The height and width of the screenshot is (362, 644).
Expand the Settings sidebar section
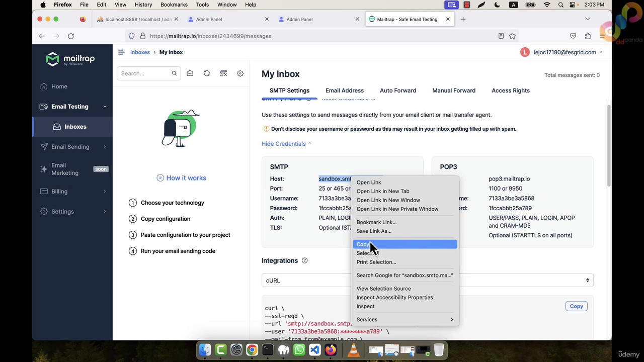coord(105,212)
